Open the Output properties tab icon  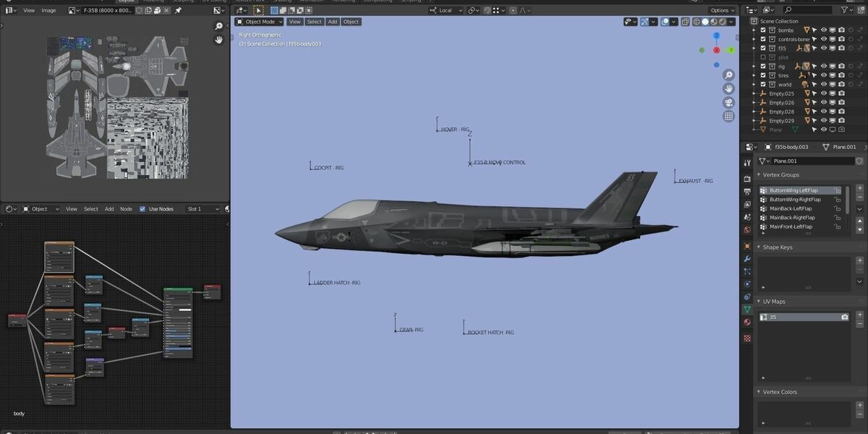[x=747, y=192]
